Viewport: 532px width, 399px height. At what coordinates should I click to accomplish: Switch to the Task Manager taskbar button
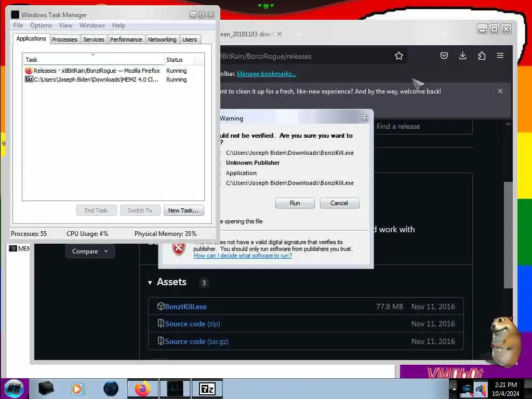175,389
